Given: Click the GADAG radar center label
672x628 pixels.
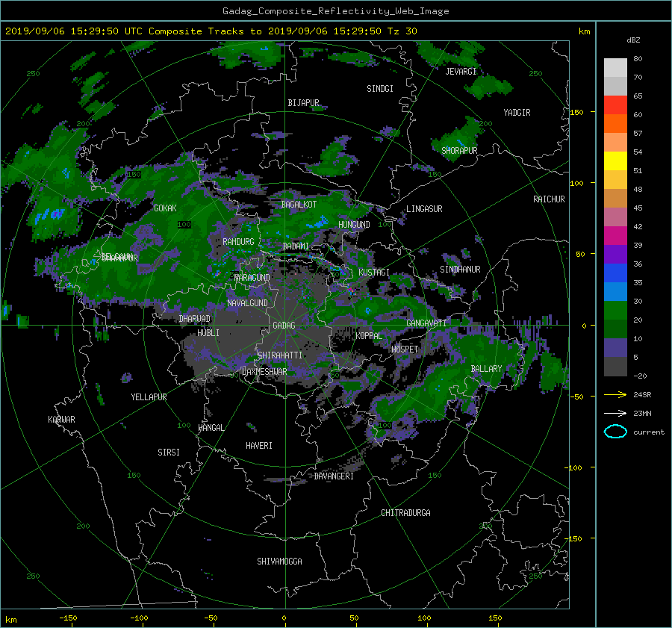Looking at the screenshot, I should coord(284,326).
